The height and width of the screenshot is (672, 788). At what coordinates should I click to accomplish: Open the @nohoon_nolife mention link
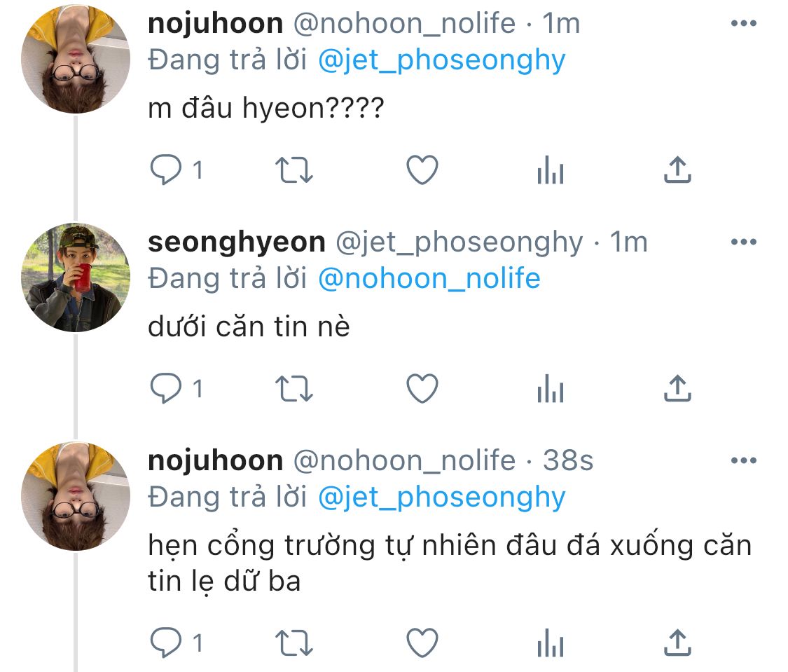click(429, 279)
